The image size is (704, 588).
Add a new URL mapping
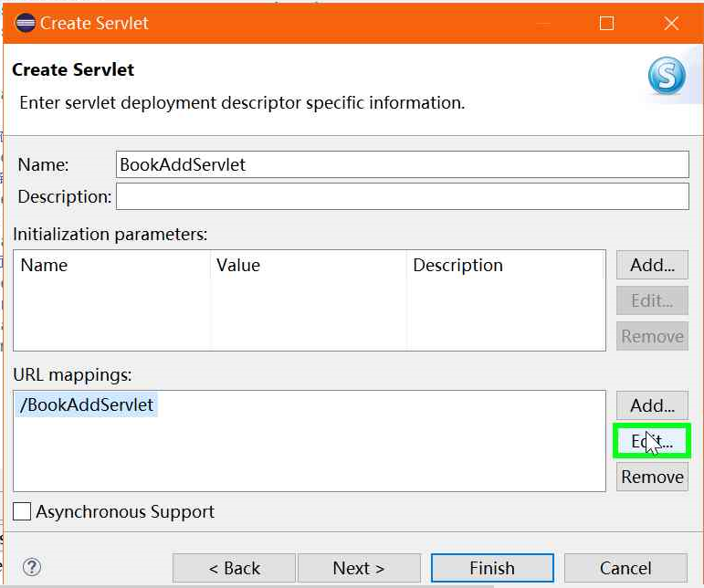652,405
